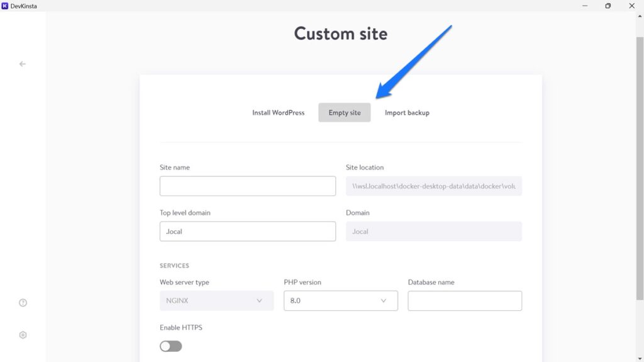Choose the Import backup tab
The width and height of the screenshot is (644, 362).
407,113
